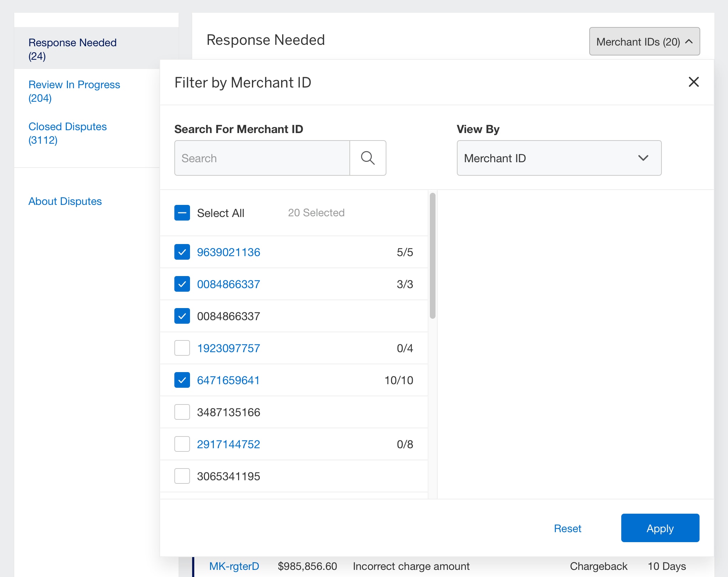
Task: Collapse the Merchant IDs (20) dropdown
Action: (644, 42)
